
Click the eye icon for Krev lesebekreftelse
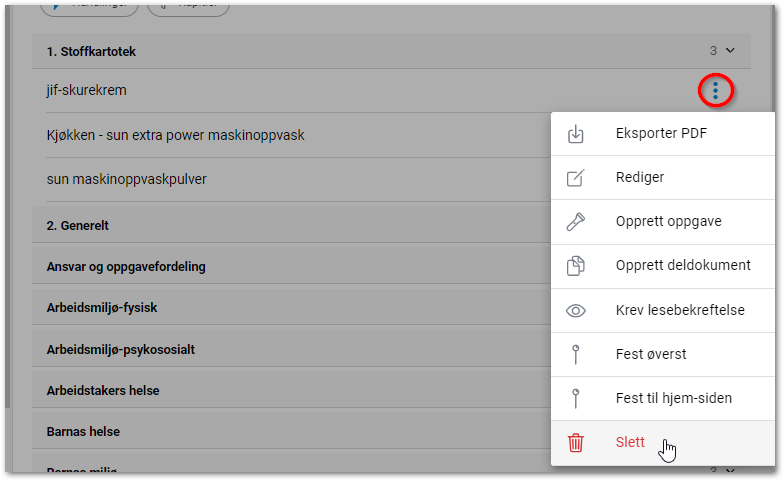(x=576, y=311)
